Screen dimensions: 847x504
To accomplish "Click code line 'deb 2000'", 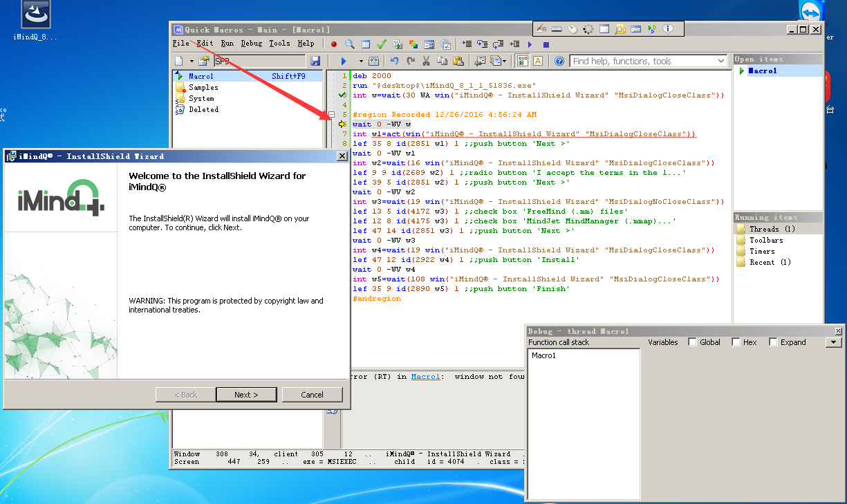I will tap(371, 75).
